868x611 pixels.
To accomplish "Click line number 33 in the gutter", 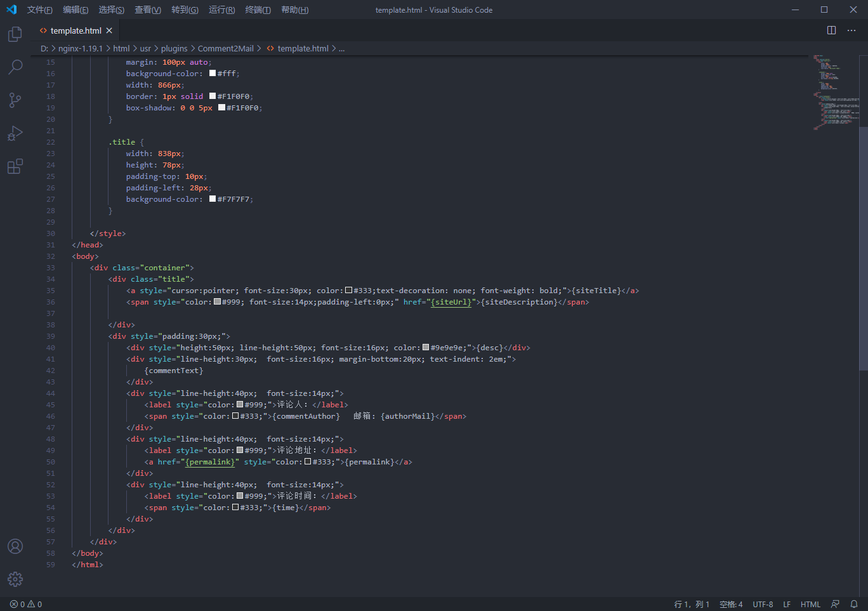I will tap(51, 268).
